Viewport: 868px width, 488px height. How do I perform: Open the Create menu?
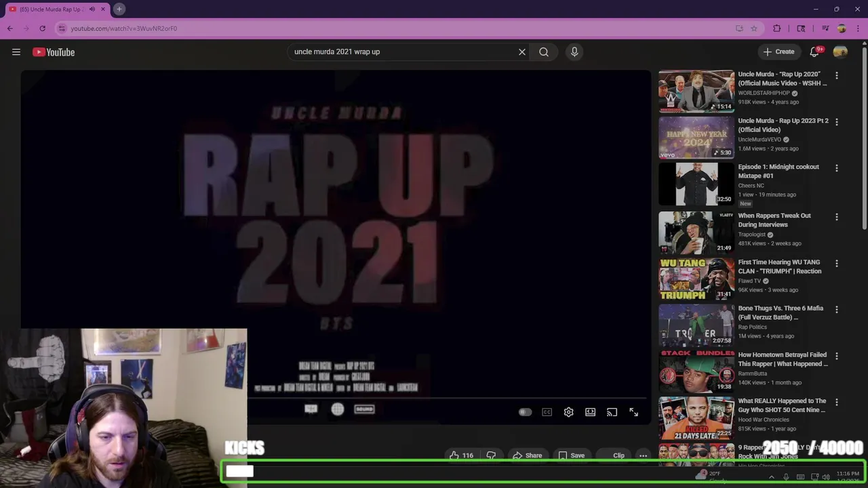click(x=778, y=52)
